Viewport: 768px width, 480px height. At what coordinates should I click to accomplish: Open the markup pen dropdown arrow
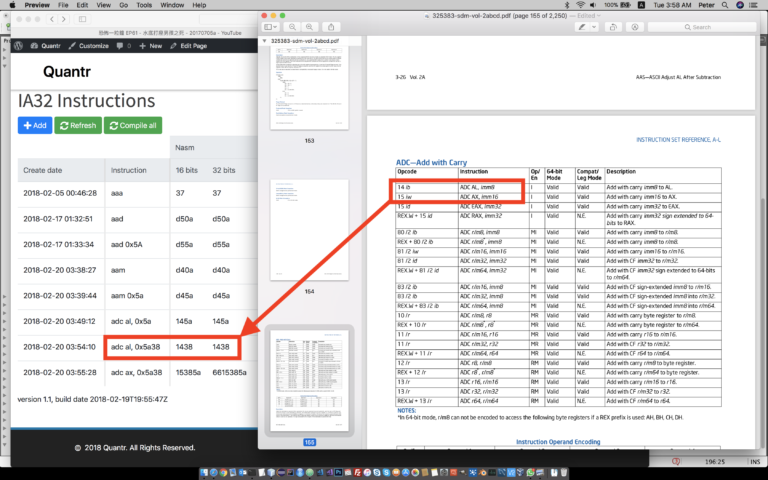pos(594,27)
